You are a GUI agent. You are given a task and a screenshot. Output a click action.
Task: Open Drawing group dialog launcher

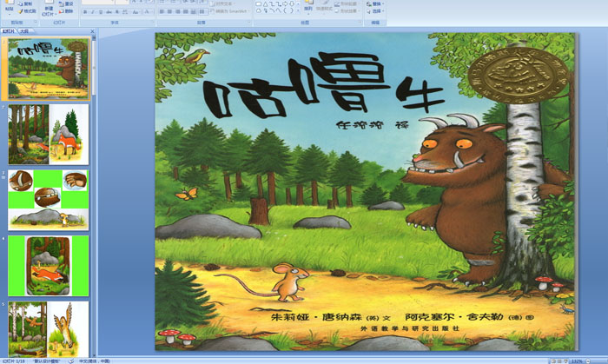(361, 23)
